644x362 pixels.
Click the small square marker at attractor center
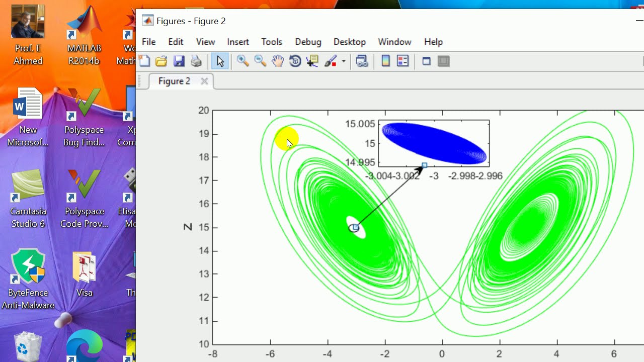click(x=356, y=228)
